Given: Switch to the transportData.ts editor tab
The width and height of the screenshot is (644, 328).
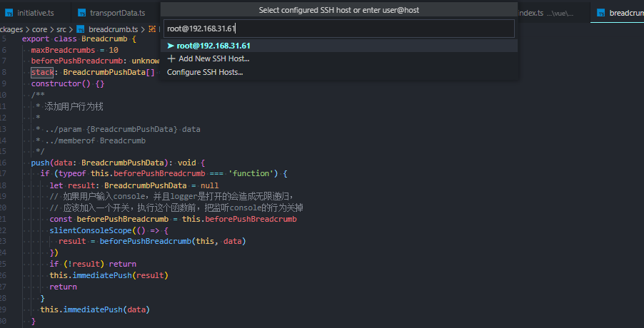Looking at the screenshot, I should (x=117, y=13).
